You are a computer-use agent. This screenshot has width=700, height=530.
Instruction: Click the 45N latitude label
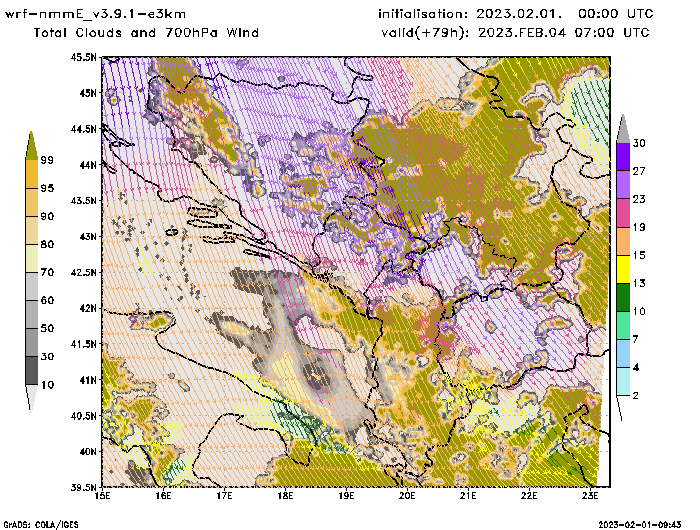(x=88, y=93)
